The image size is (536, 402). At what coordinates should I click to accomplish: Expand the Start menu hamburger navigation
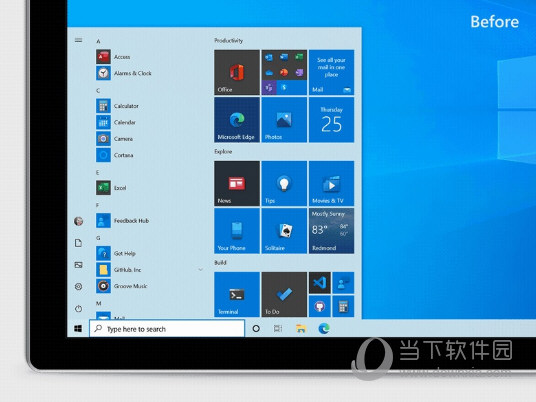(78, 40)
